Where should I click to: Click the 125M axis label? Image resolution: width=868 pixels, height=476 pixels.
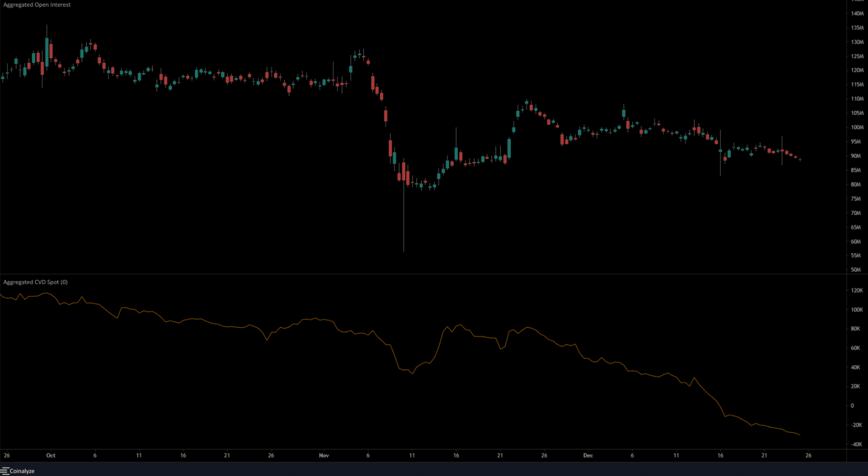(x=857, y=56)
